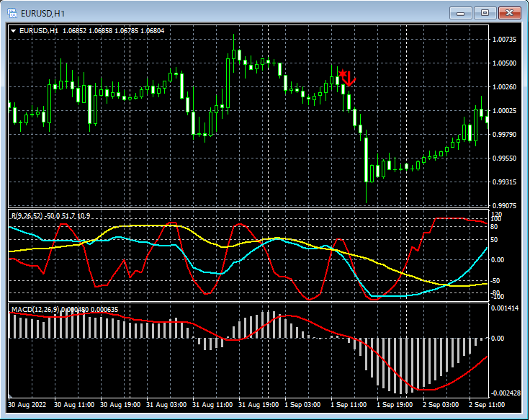Click price level 0.99315 on price scale
The height and width of the screenshot is (420, 530).
pyautogui.click(x=504, y=182)
